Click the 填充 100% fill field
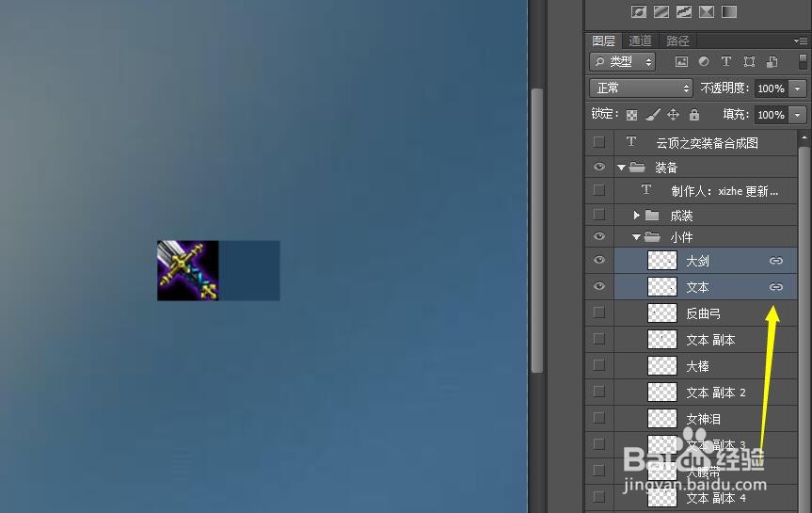 click(x=772, y=115)
